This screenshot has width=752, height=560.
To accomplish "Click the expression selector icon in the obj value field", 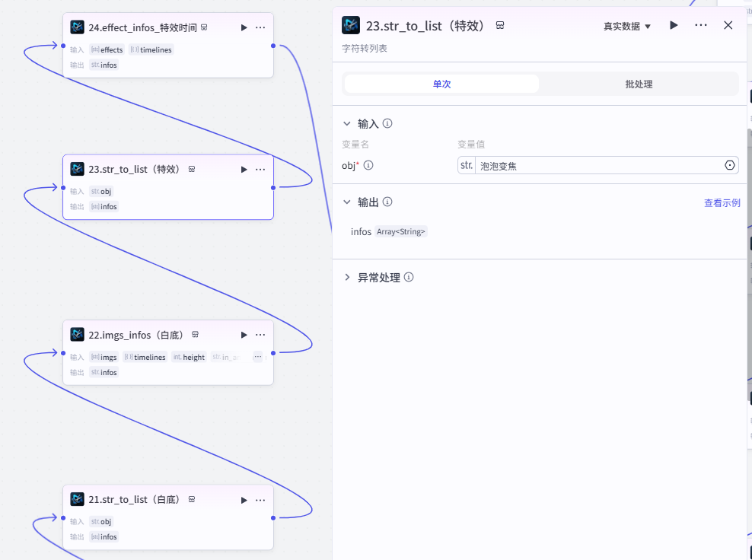I will (x=729, y=165).
